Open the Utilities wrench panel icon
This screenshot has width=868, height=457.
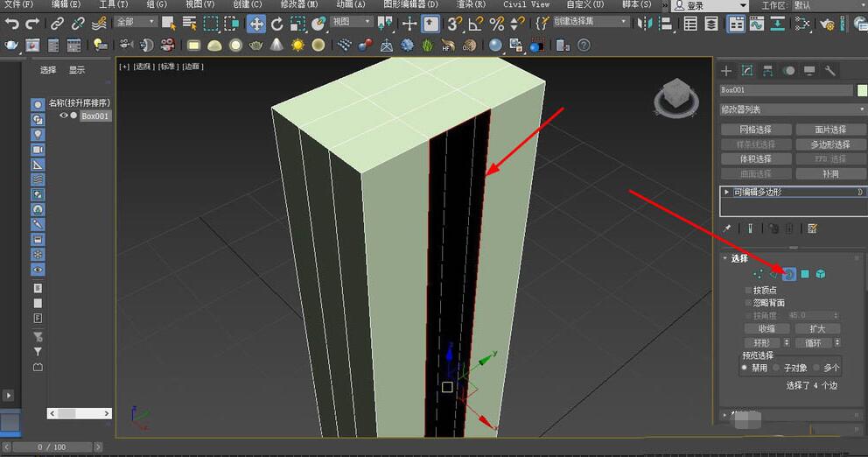coord(829,70)
